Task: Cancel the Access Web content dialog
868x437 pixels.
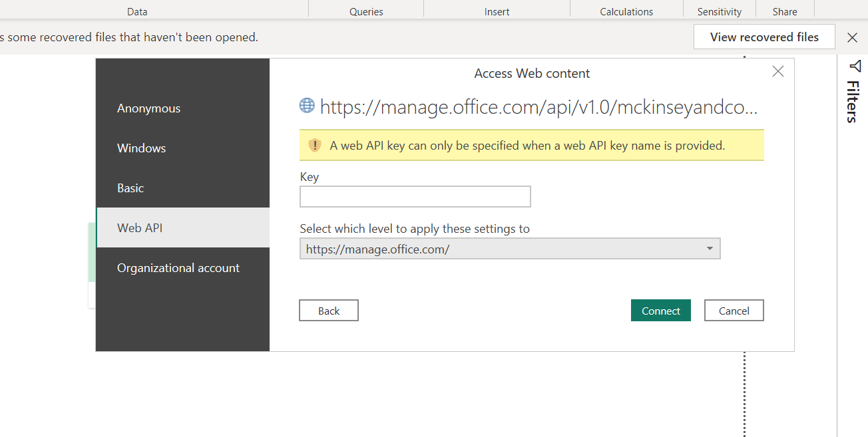Action: [x=734, y=311]
